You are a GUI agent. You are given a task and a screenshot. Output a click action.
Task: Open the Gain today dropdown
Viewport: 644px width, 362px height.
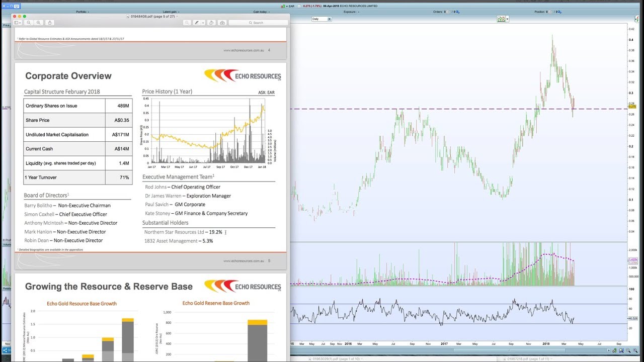pos(262,12)
